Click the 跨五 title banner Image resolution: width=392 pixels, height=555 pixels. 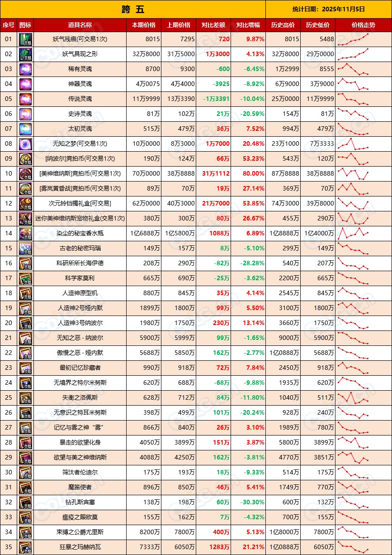click(x=132, y=9)
